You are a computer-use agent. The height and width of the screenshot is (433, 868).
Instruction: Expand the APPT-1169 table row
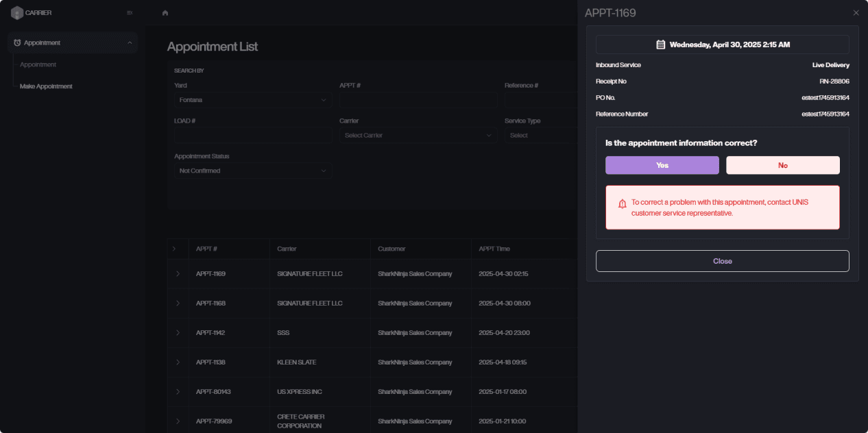pos(178,274)
